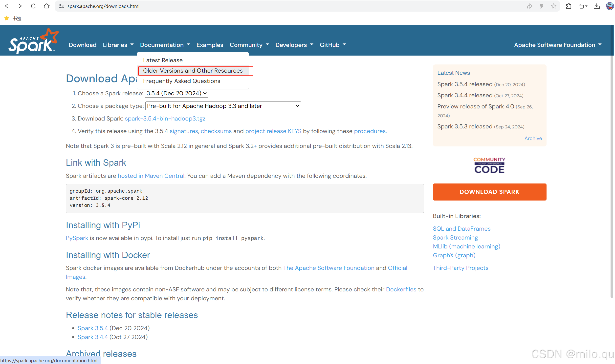The image size is (615, 364).
Task: Expand the Libraries navigation menu
Action: (118, 45)
